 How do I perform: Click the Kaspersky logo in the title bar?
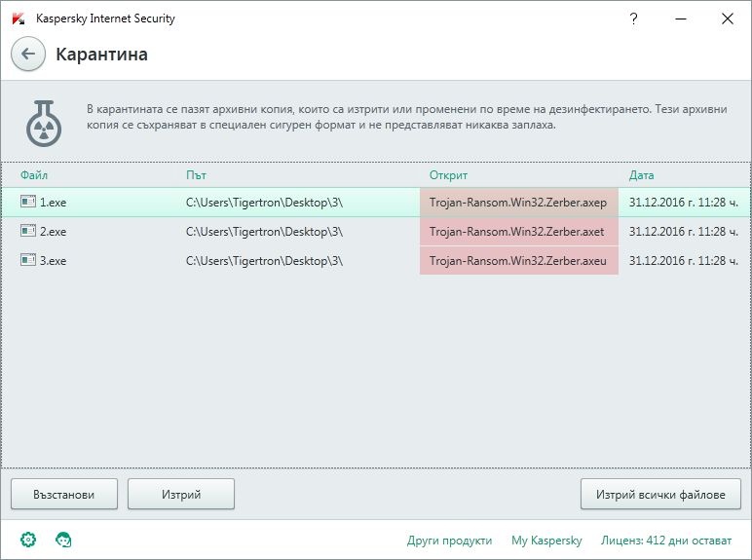19,19
